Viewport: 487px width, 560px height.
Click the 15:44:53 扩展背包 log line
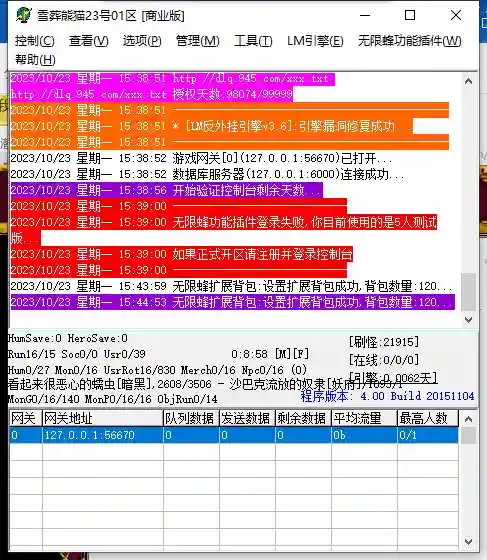click(232, 302)
